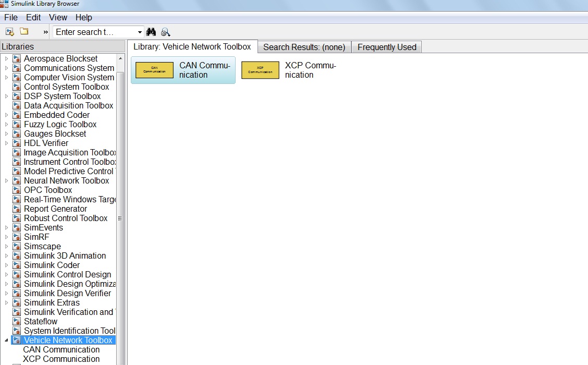Click the Enter search term field
The image size is (588, 365).
coord(94,32)
